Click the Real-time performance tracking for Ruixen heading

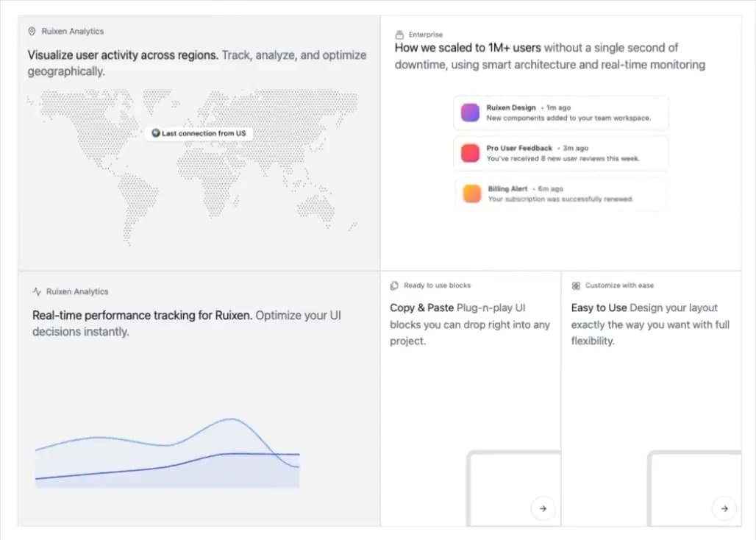pos(142,316)
